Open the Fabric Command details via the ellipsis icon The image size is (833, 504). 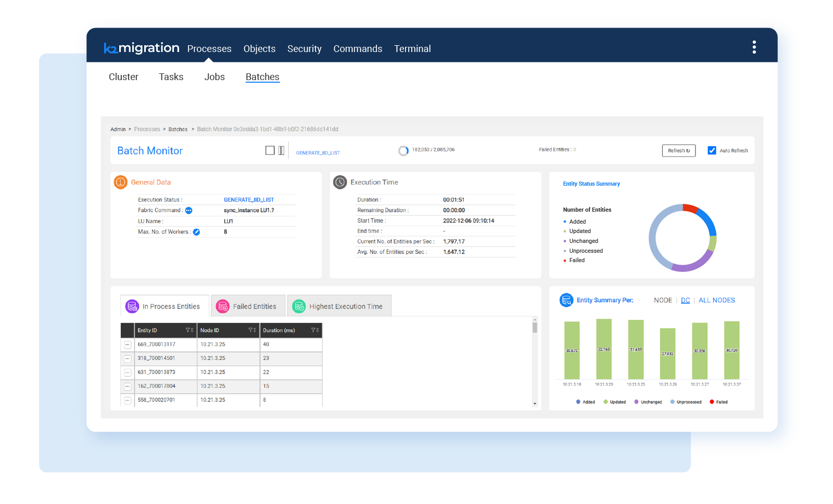188,210
